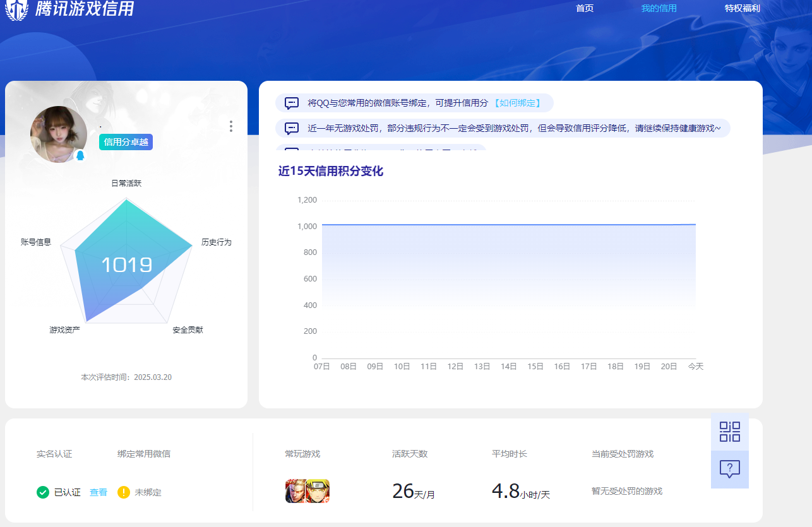Viewport: 812px width, 527px height.
Task: Click the yellow warning icon beside 未绑定
Action: click(124, 492)
